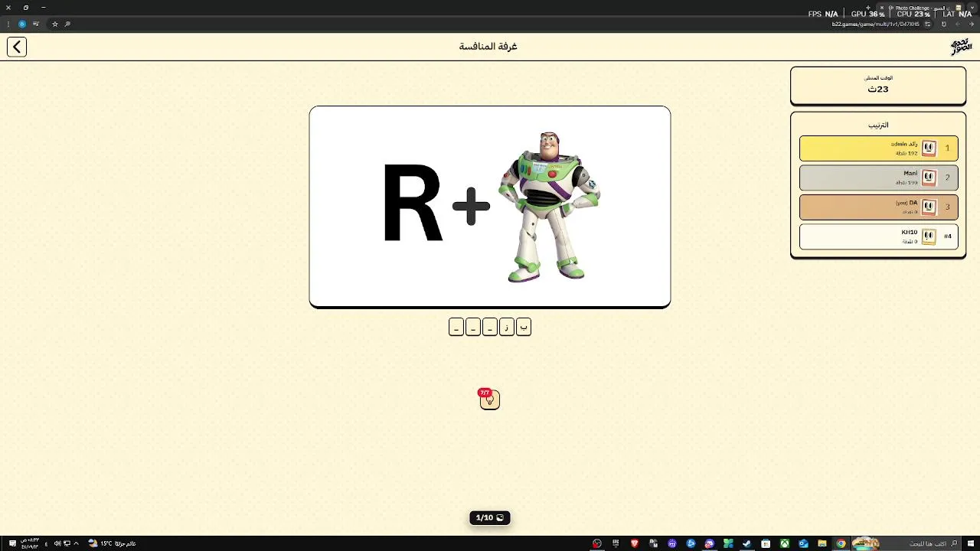Click the game logo in top-right corner
This screenshot has height=551, width=980.
pyautogui.click(x=961, y=47)
